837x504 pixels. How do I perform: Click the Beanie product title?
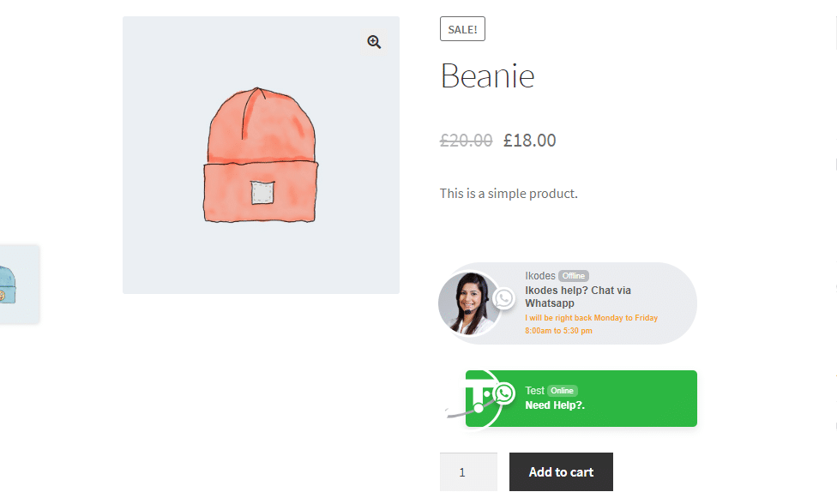pyautogui.click(x=487, y=76)
